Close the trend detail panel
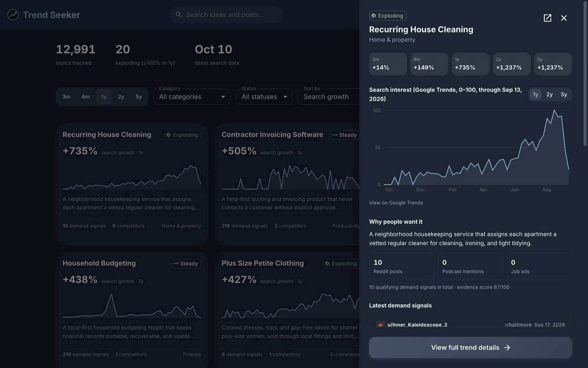This screenshot has width=588, height=368. 564,18
